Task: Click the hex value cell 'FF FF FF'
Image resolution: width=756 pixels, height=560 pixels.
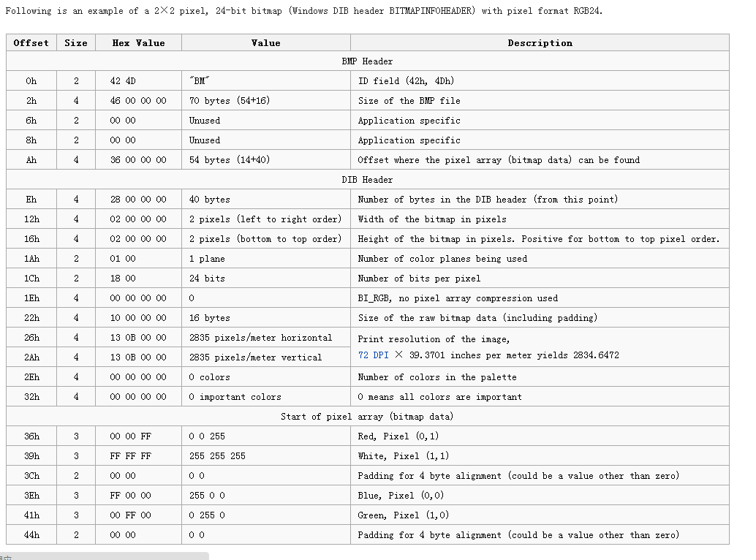Action: 131,456
